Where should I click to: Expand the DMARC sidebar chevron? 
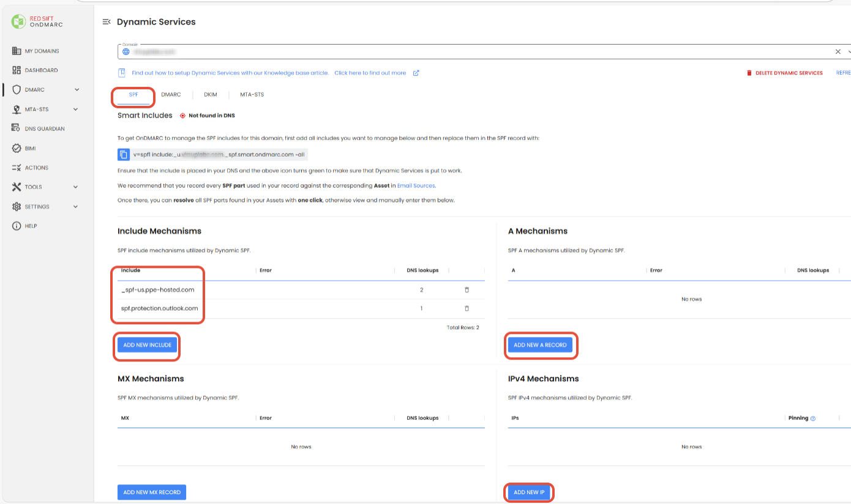[77, 90]
